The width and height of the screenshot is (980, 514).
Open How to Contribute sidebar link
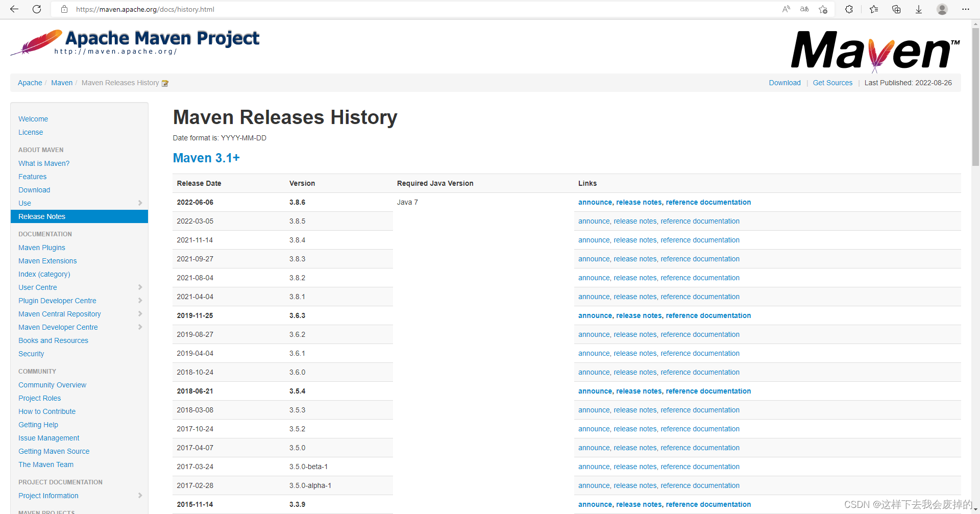(x=47, y=411)
